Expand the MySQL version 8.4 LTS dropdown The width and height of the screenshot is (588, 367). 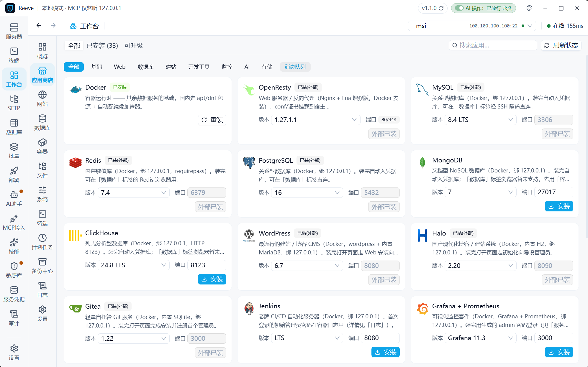480,120
